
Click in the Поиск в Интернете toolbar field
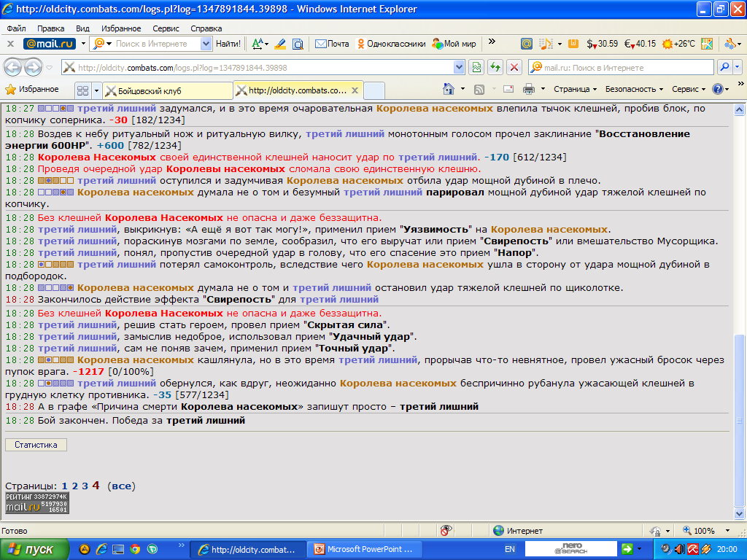coord(156,44)
